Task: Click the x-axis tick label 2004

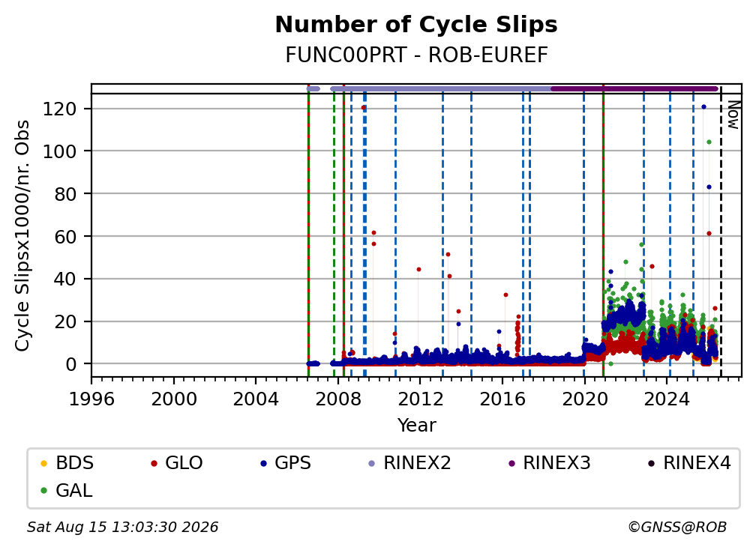Action: [256, 399]
